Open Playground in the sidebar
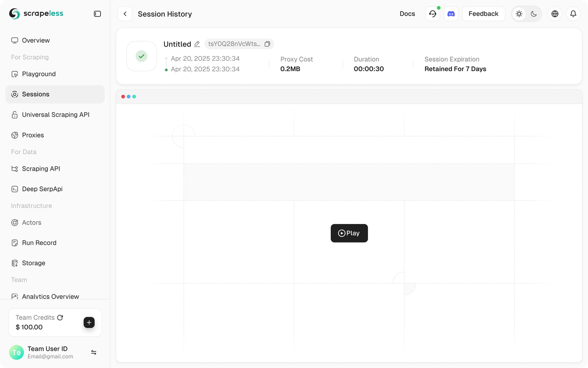 click(x=55, y=74)
